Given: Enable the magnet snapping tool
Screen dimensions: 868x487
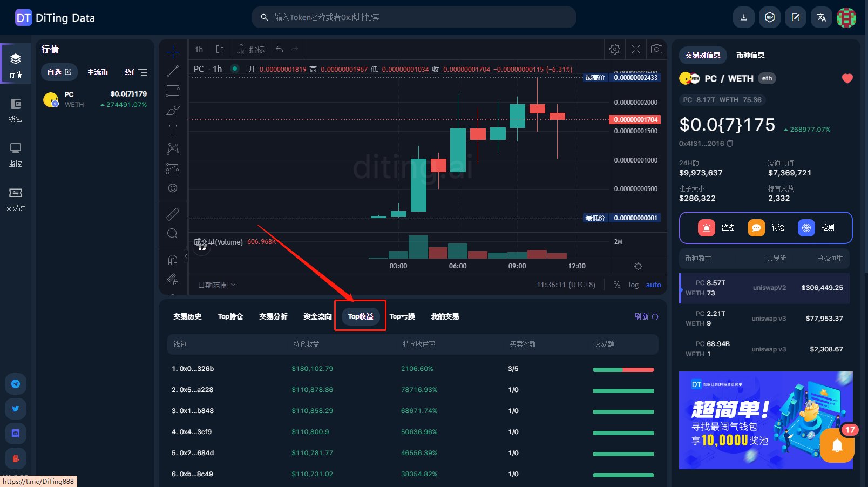Looking at the screenshot, I should click(173, 260).
